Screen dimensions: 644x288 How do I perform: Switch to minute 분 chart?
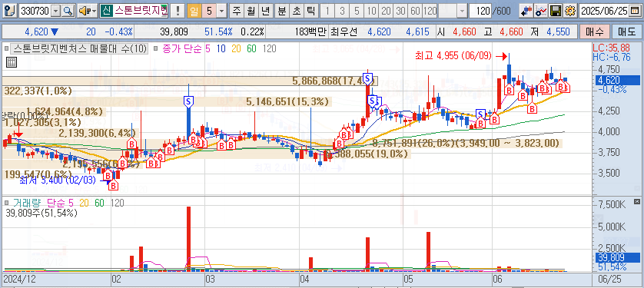pyautogui.click(x=282, y=11)
